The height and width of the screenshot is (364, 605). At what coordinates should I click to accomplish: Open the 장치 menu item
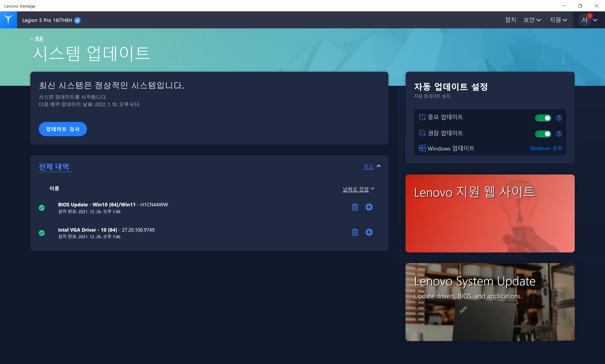[x=510, y=20]
